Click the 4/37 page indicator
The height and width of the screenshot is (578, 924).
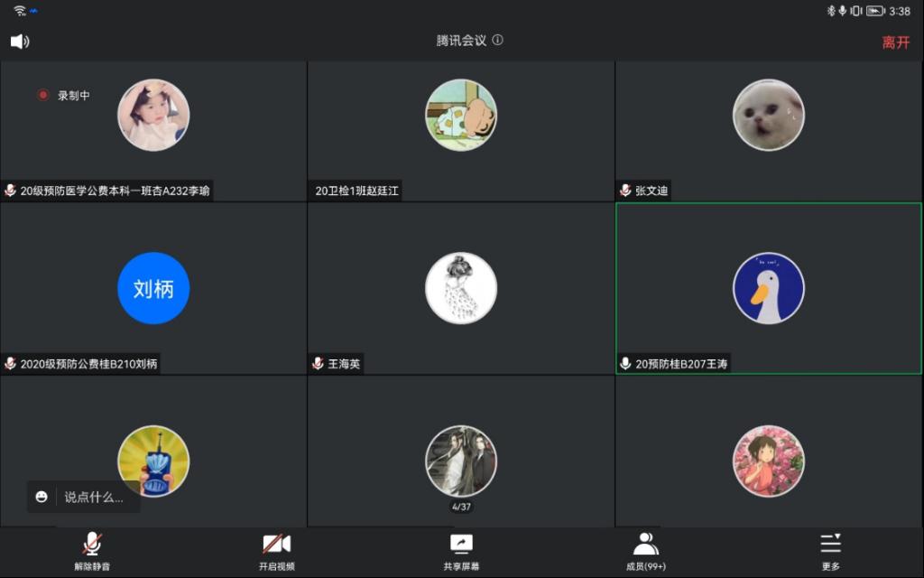[461, 507]
